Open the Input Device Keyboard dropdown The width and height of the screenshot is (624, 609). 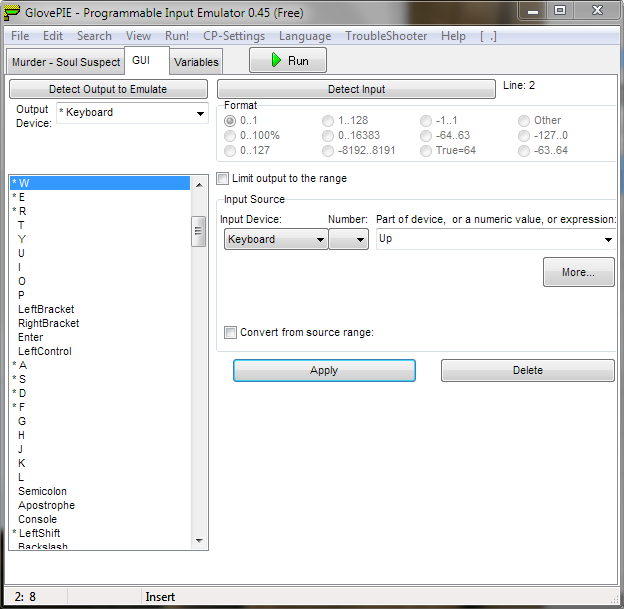coord(276,239)
